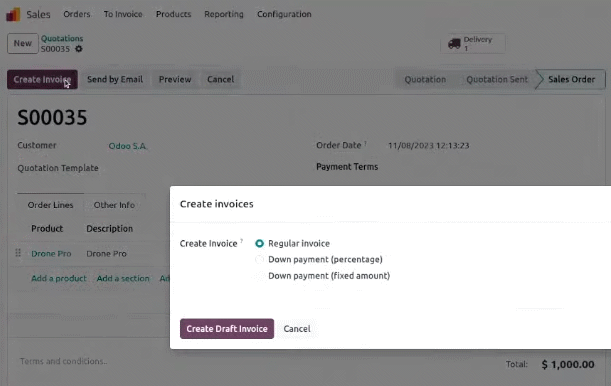The height and width of the screenshot is (386, 611).
Task: Click the Send by Email button
Action: coord(115,79)
